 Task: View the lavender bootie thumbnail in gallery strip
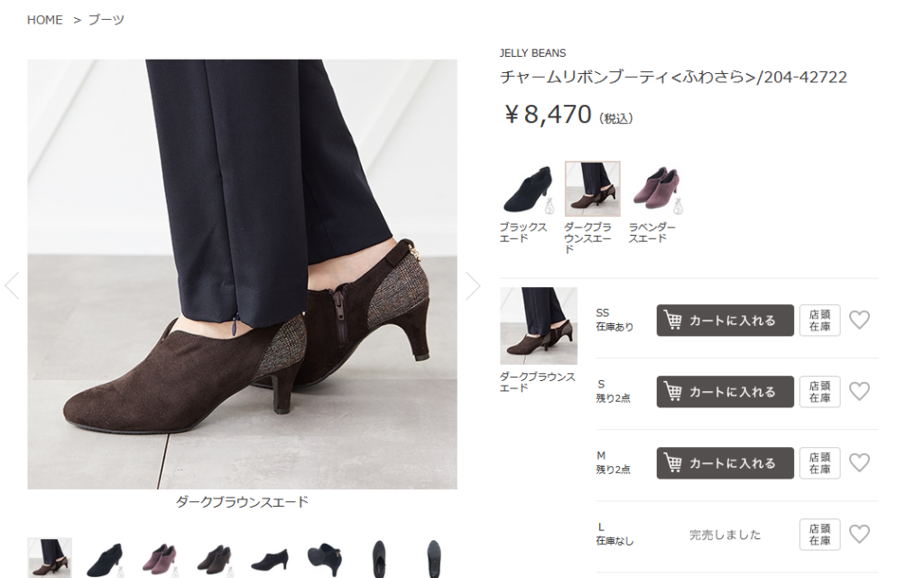point(160,559)
